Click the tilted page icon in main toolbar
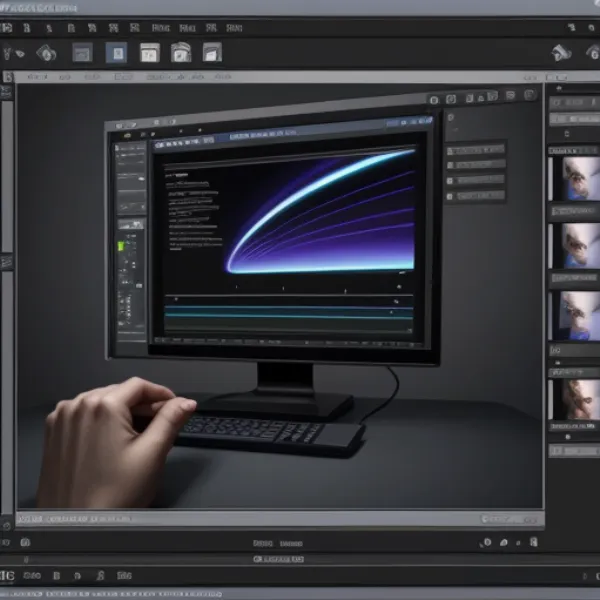600x600 pixels. tap(212, 52)
